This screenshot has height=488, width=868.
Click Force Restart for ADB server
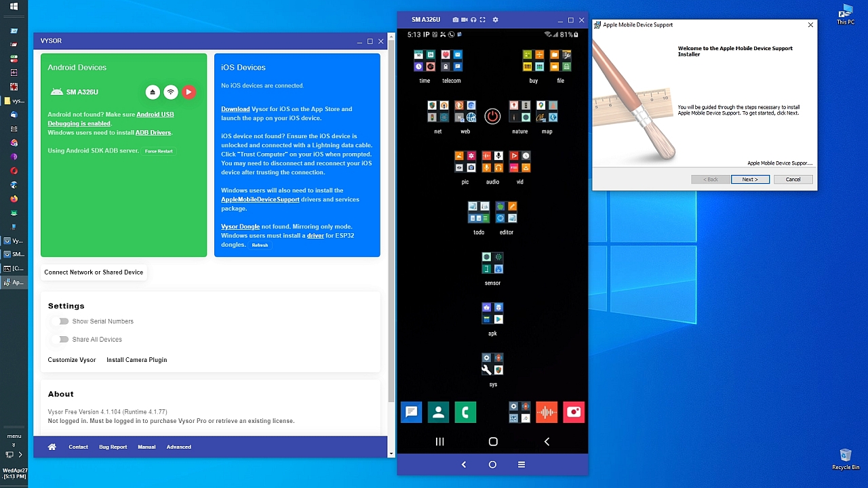click(x=159, y=151)
